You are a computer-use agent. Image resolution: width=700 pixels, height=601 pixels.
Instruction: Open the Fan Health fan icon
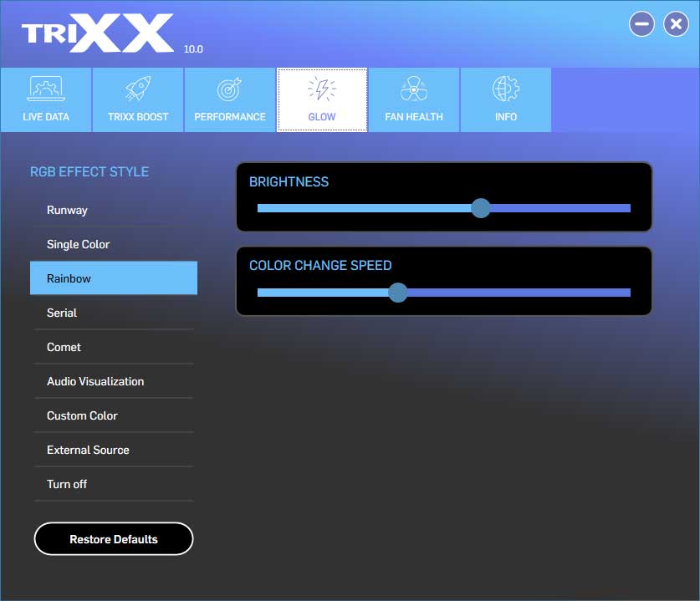(x=414, y=89)
